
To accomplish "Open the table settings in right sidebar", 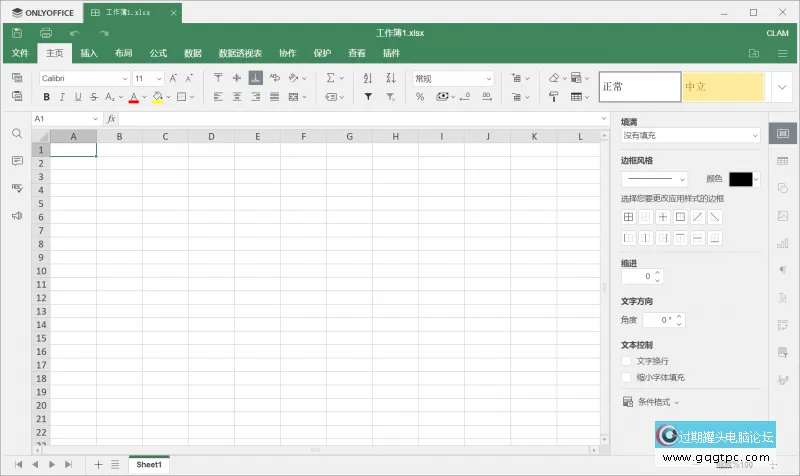I will [783, 161].
